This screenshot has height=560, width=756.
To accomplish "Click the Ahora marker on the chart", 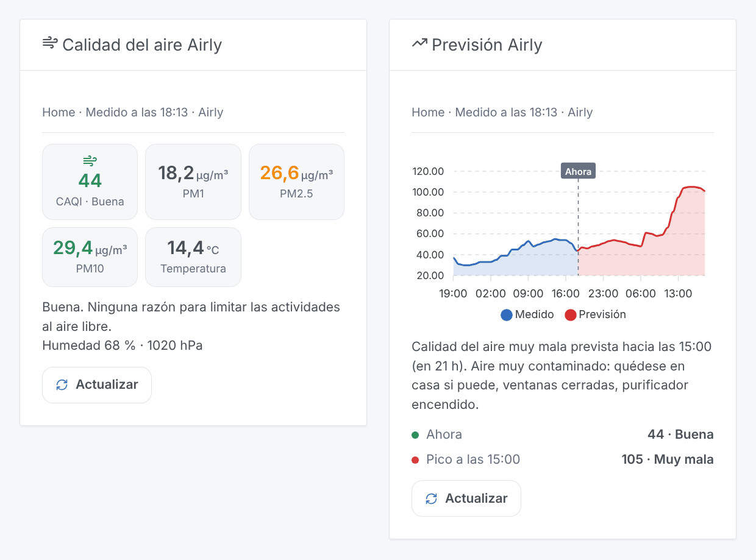I will point(578,171).
